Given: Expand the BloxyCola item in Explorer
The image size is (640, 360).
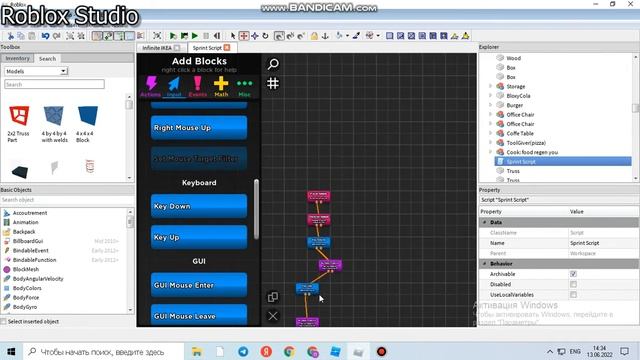Looking at the screenshot, I should pyautogui.click(x=491, y=96).
